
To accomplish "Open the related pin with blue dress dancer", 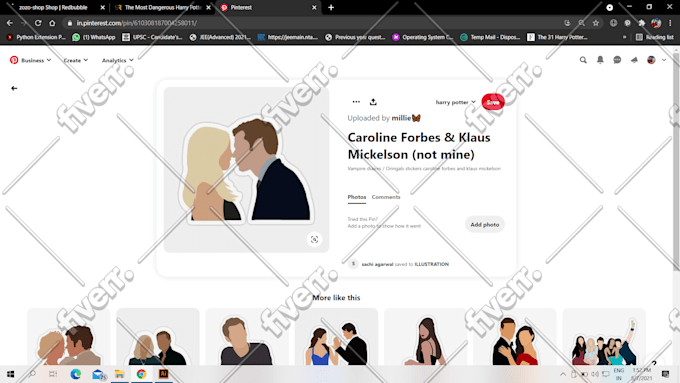I will tap(336, 337).
